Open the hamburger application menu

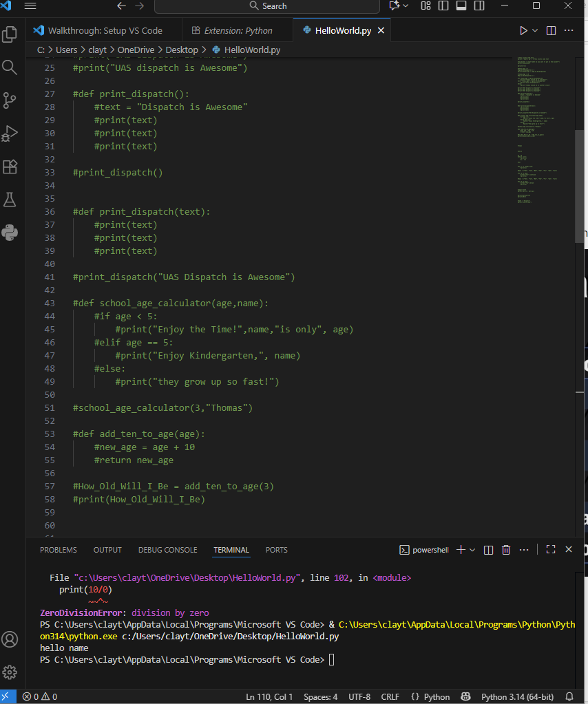tap(30, 6)
